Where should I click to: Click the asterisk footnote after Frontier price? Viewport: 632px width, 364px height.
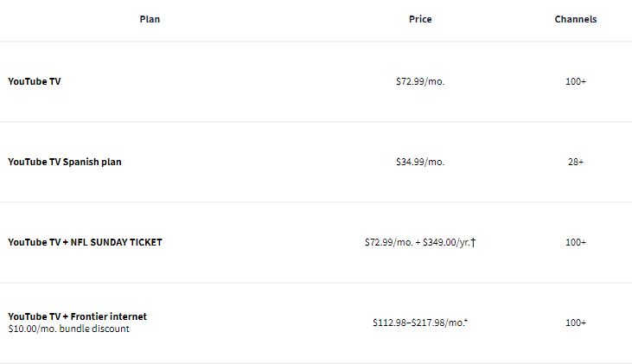click(x=466, y=322)
